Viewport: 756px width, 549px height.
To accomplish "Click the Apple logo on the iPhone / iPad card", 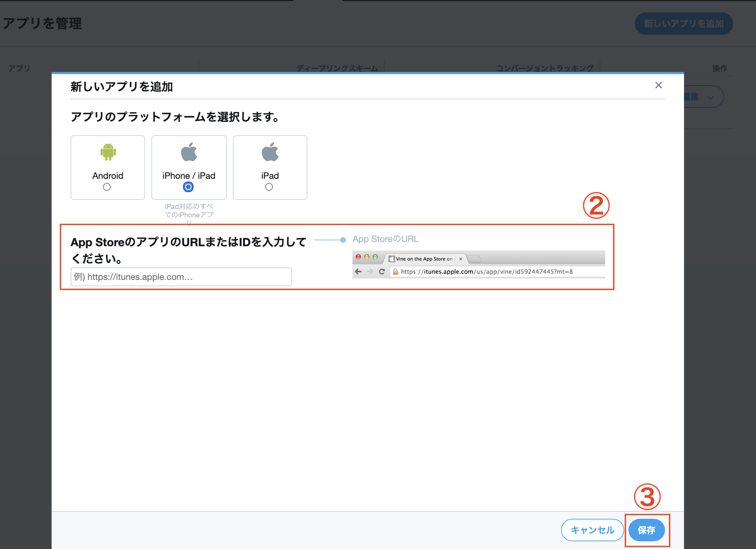I will point(189,152).
